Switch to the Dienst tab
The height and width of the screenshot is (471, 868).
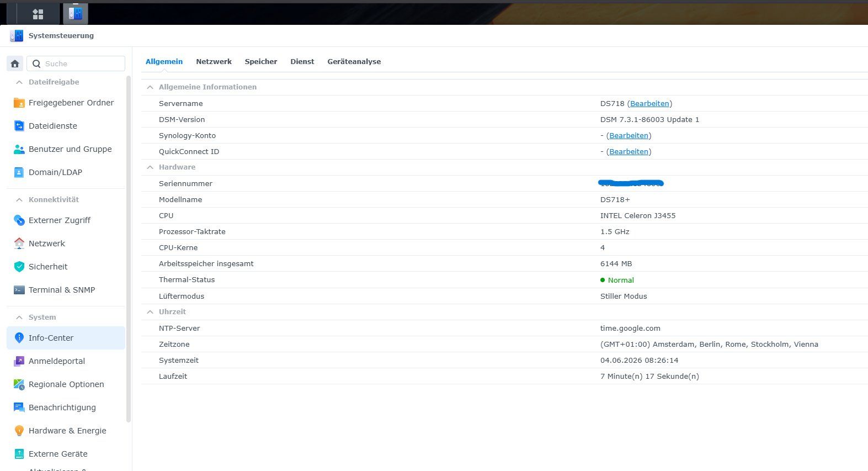click(x=302, y=62)
